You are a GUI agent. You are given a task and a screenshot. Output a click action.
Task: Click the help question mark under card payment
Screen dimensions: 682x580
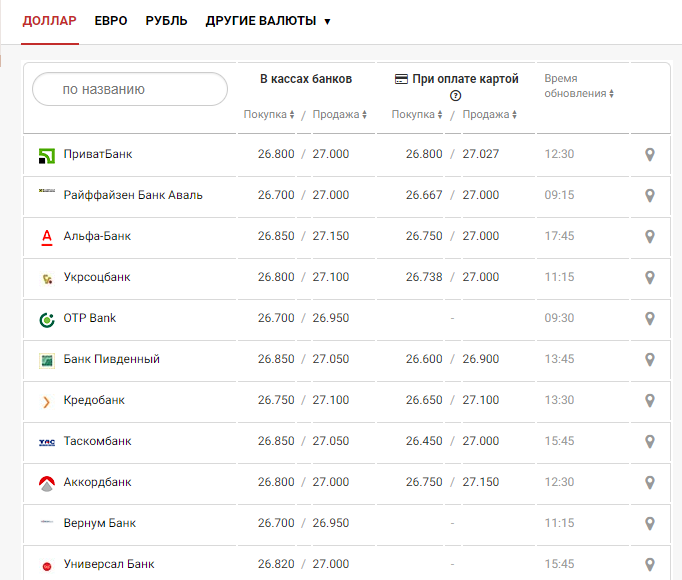tap(456, 96)
